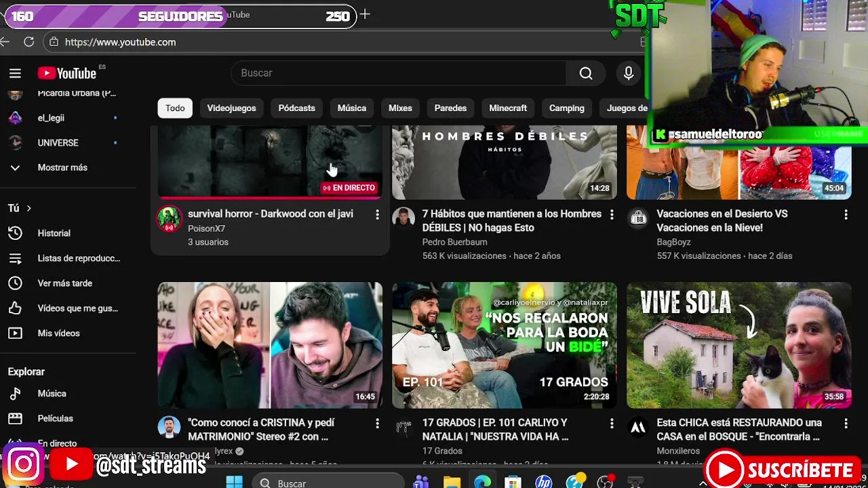This screenshot has width=868, height=488.
Task: Open video title 7 Hábitos que mantienen
Action: pos(512,221)
